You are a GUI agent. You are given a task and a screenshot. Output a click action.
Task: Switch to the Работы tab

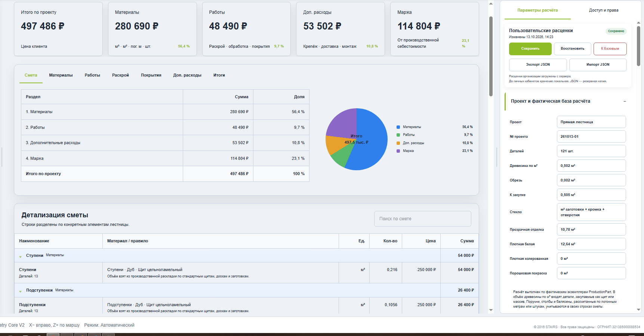pos(92,75)
